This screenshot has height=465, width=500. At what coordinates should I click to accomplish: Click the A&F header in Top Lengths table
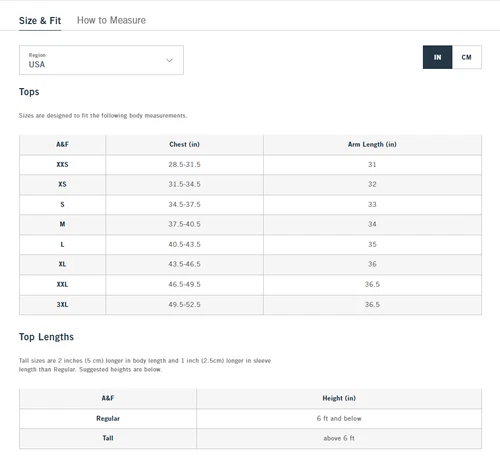(108, 398)
